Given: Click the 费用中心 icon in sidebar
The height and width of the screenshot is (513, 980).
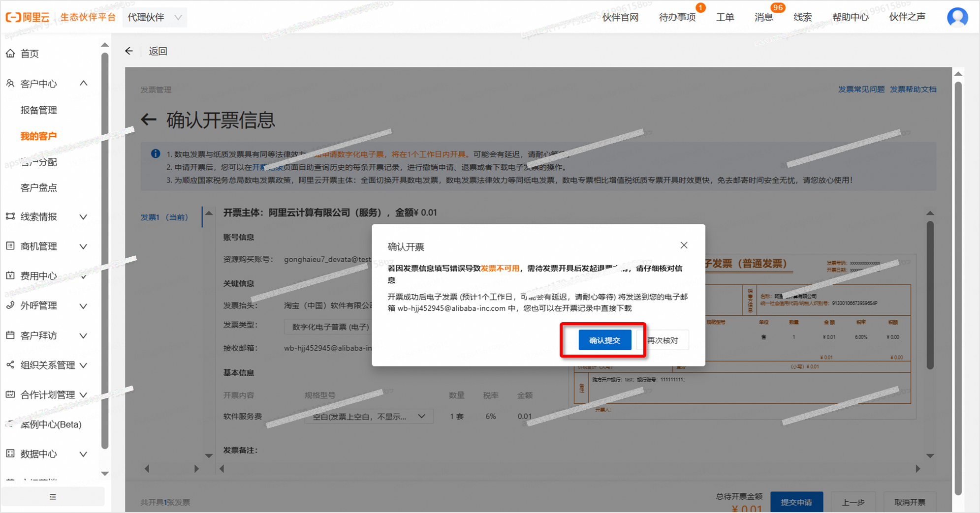Looking at the screenshot, I should click(10, 275).
